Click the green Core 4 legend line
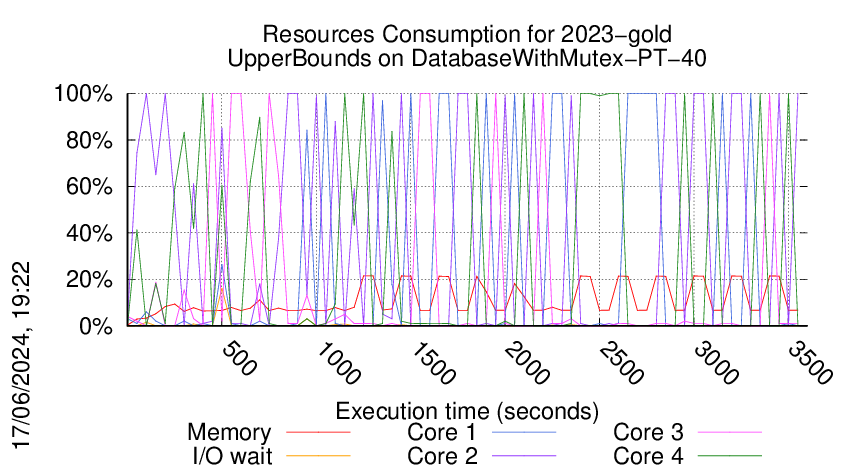 tap(730, 456)
